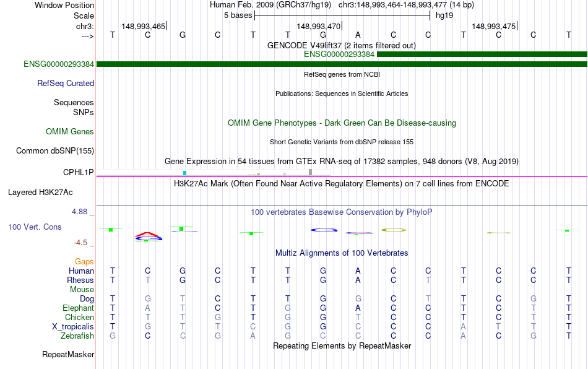Viewport: 588px width, 369px height.
Task: Click position marker 148,993,475
Action: point(495,26)
